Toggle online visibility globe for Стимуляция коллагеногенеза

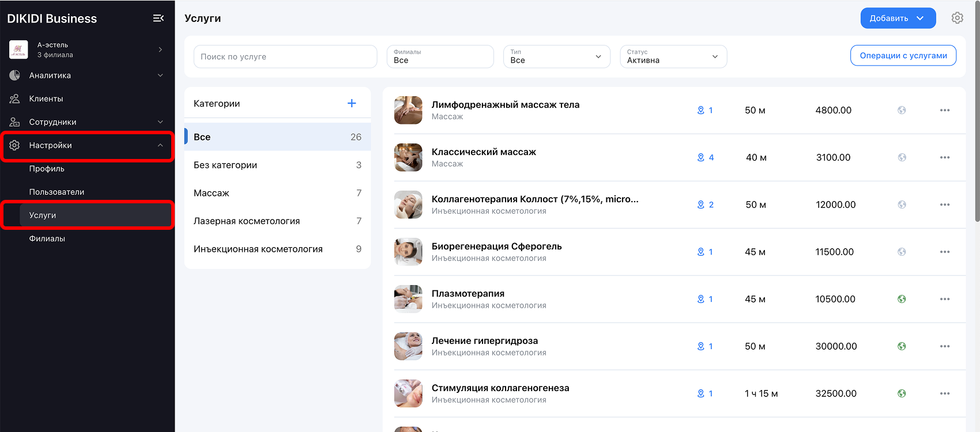(902, 393)
